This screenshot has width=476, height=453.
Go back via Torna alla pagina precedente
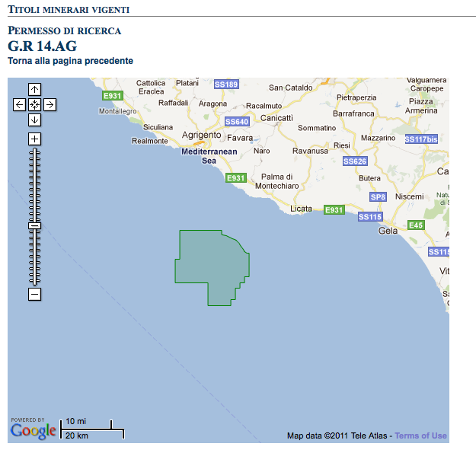click(70, 61)
